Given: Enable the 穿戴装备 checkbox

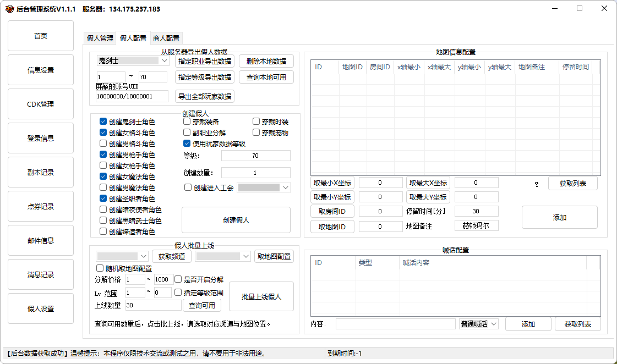Looking at the screenshot, I should (x=187, y=122).
